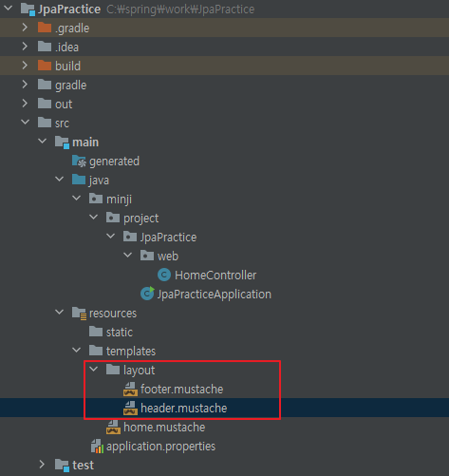Image resolution: width=449 pixels, height=476 pixels.
Task: Click the out folder icon
Action: pos(45,104)
